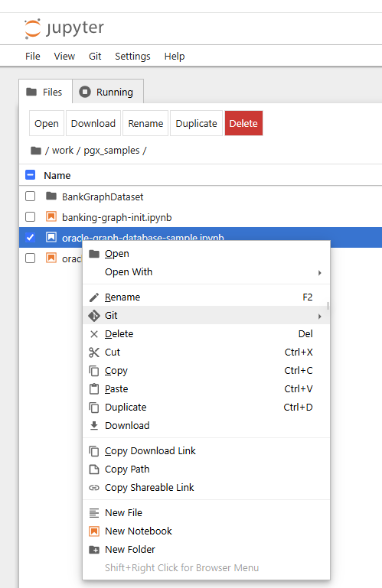This screenshot has width=382, height=588.
Task: Choose Open With in the context menu
Action: 206,272
